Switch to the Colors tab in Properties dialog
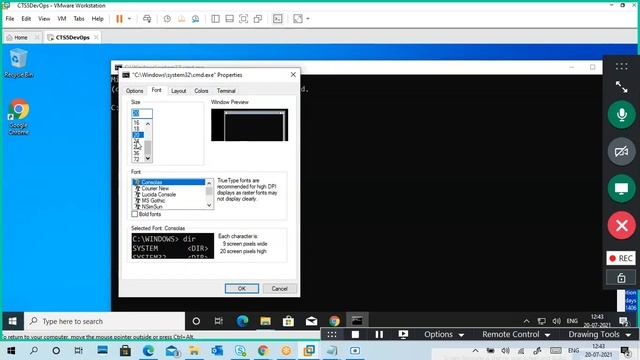Image resolution: width=640 pixels, height=360 pixels. point(201,91)
